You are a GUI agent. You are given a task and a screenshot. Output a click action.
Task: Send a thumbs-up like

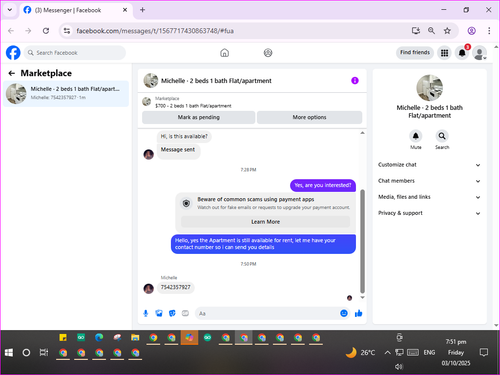pos(359,313)
